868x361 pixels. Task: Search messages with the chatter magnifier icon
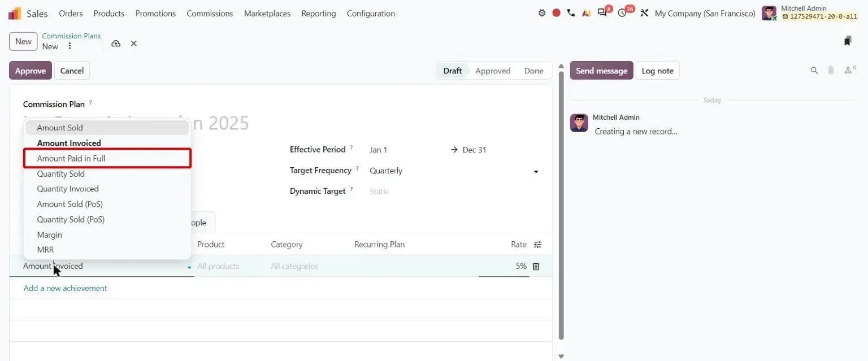click(814, 71)
